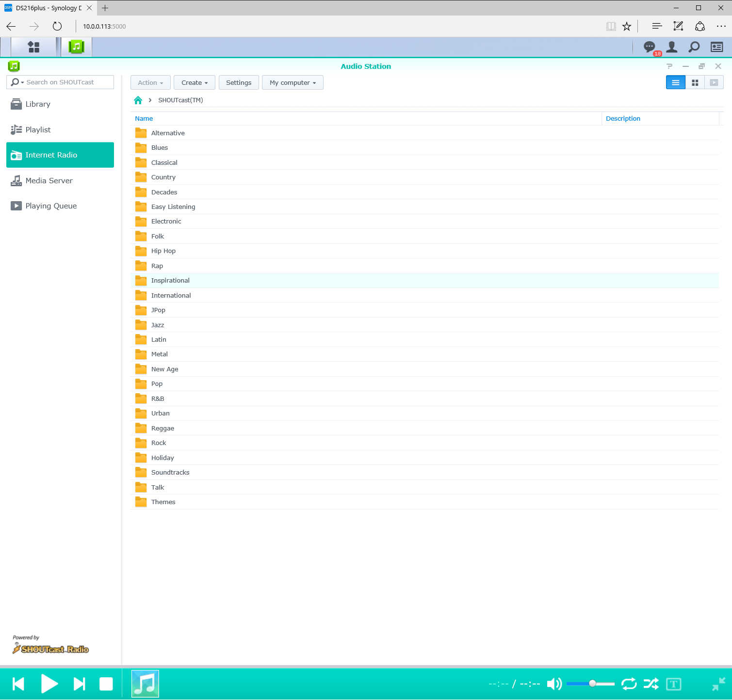Screen dimensions: 732x700
Task: Open lyrics panel icon
Action: point(673,684)
